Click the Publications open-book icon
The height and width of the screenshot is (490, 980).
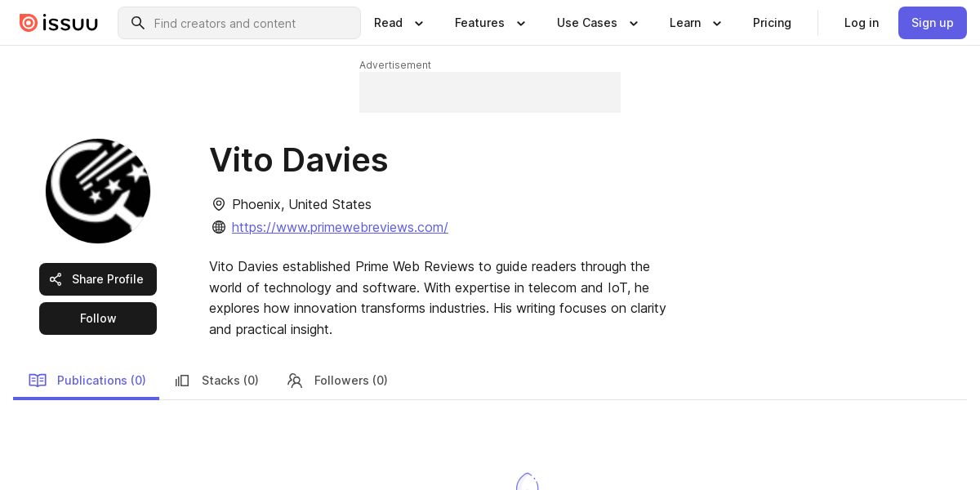[38, 381]
